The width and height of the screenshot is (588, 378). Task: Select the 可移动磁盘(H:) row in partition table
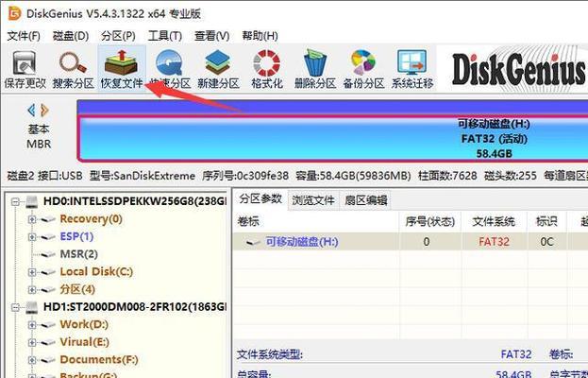(x=411, y=242)
